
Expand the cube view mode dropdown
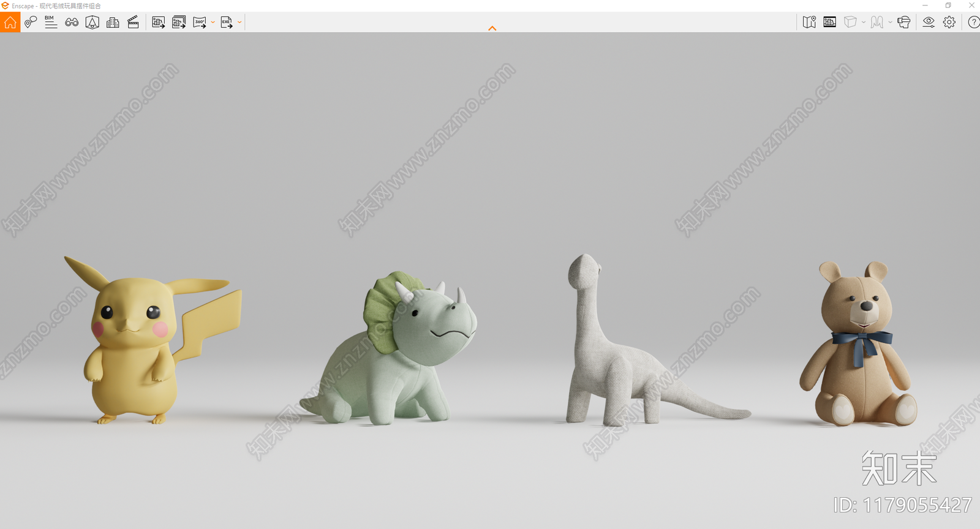(x=864, y=22)
